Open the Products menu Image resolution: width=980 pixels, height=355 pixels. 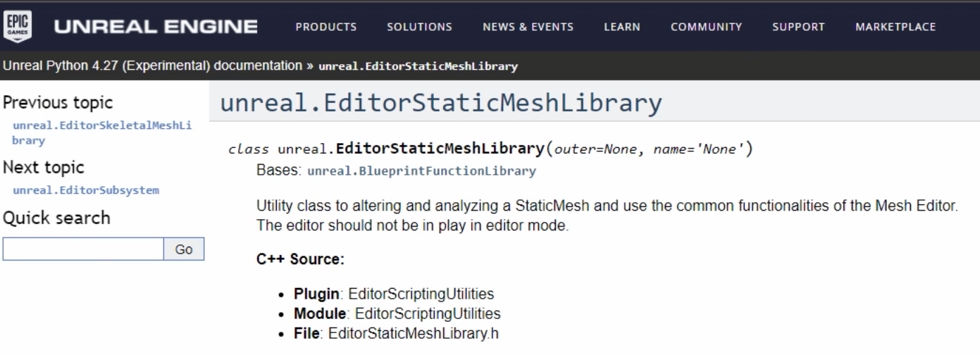point(326,27)
